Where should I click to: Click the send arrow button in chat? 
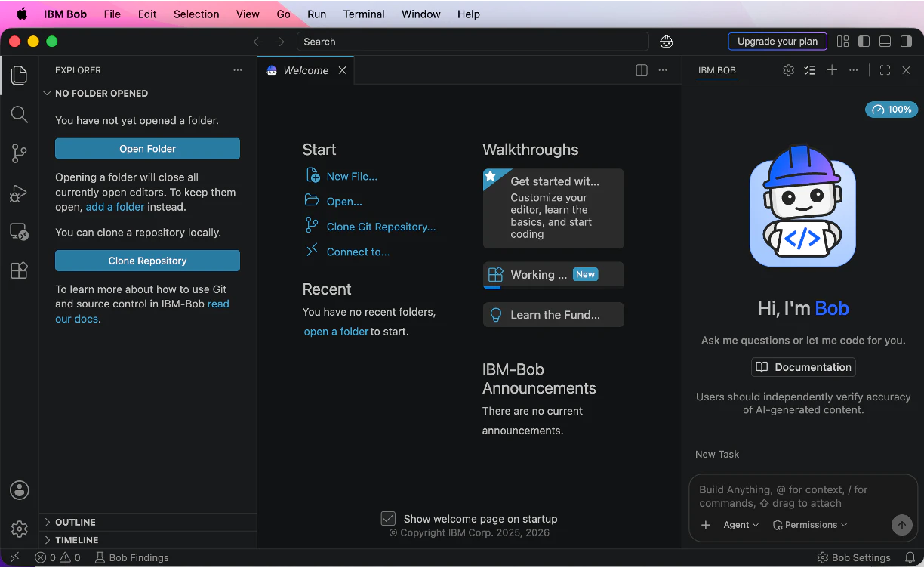901,525
